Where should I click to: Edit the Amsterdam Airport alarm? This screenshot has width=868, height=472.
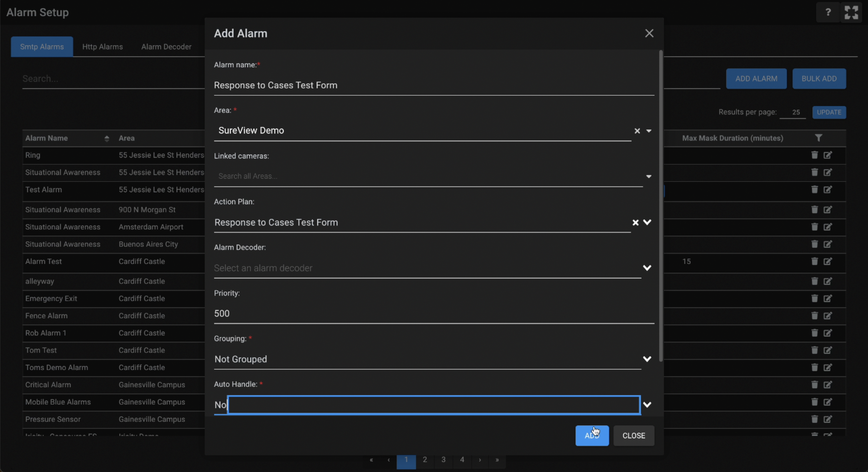point(828,227)
